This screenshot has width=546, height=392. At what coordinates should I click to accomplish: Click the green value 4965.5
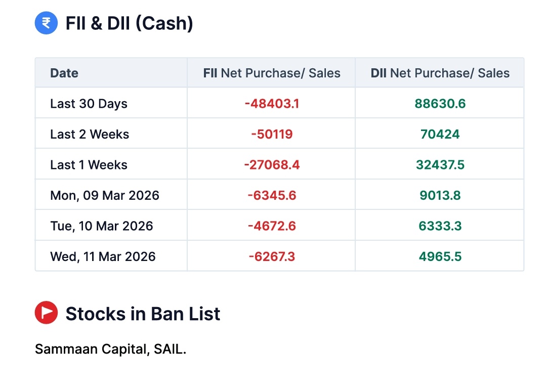click(x=439, y=256)
